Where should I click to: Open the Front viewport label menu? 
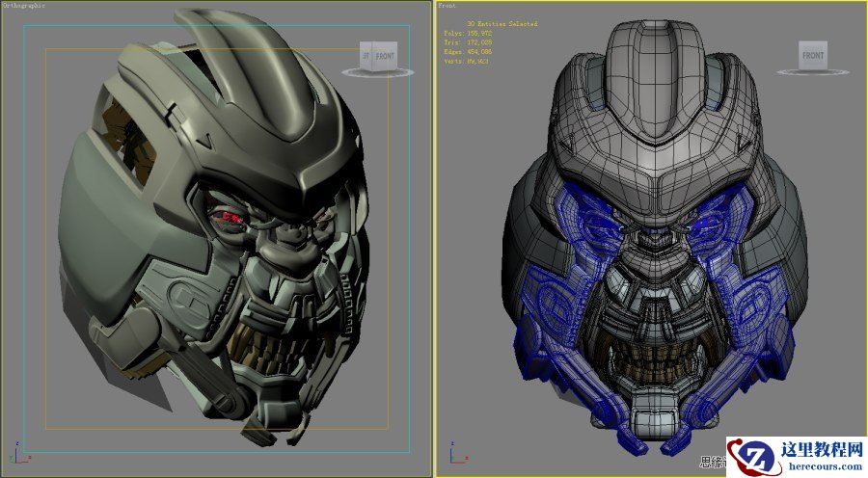(448, 5)
